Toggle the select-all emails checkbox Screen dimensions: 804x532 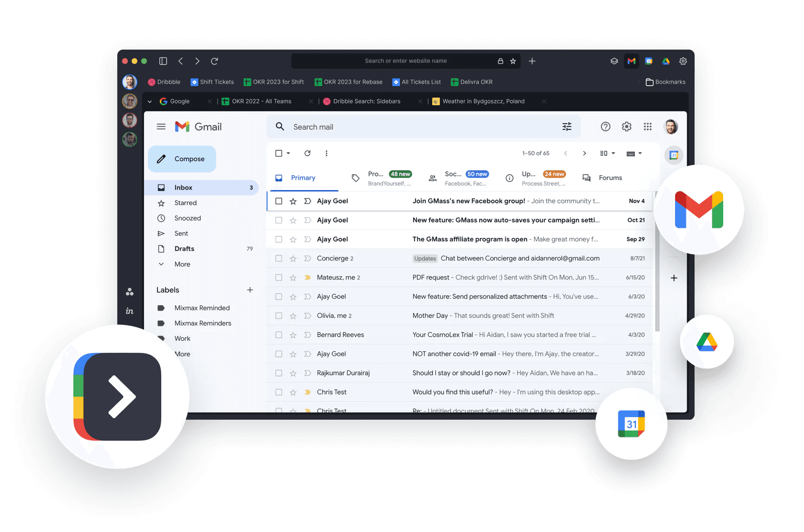tap(279, 153)
